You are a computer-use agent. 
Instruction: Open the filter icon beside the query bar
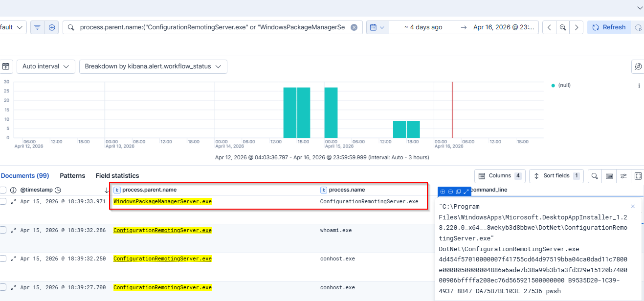tap(37, 27)
